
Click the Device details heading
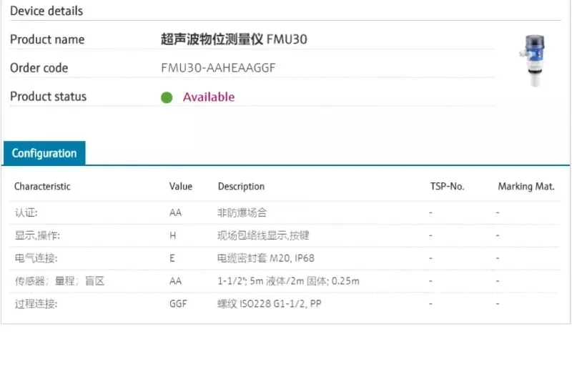[x=46, y=11]
